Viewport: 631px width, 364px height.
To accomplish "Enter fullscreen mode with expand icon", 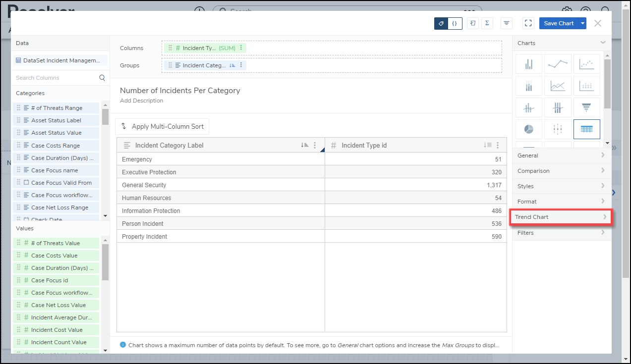I will click(x=528, y=23).
